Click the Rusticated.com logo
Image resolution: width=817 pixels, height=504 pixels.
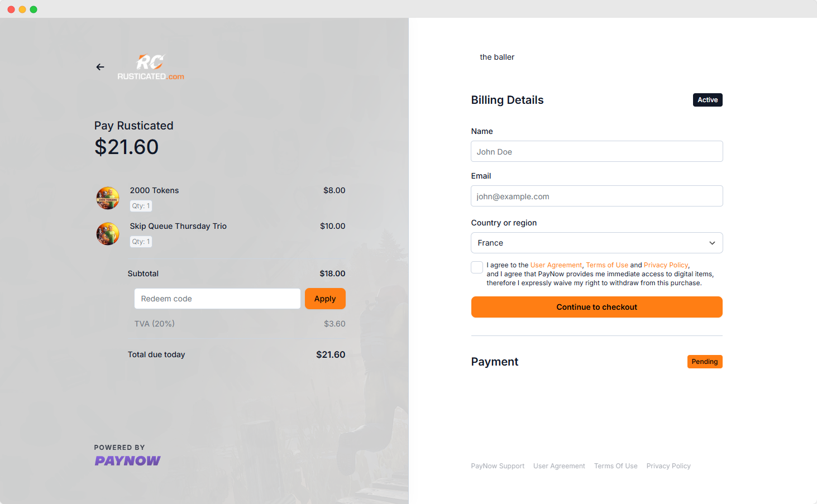[151, 67]
